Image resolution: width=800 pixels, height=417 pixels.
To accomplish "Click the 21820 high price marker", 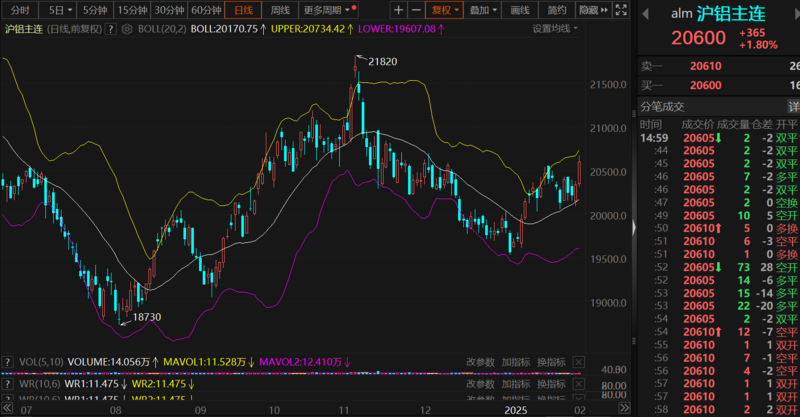I will click(x=383, y=62).
